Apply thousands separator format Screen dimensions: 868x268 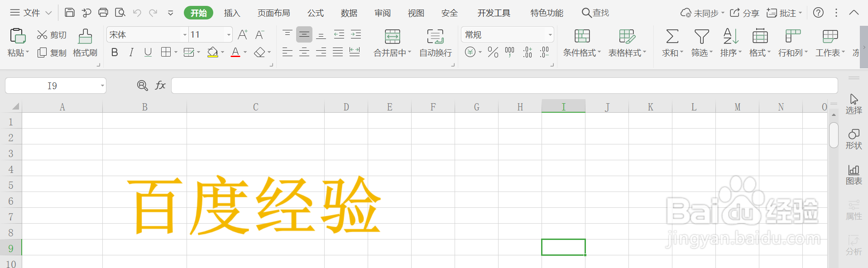pyautogui.click(x=510, y=53)
